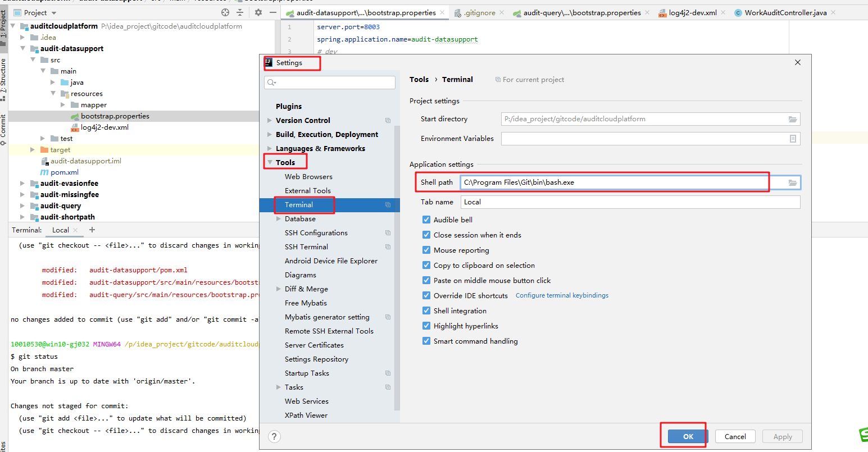This screenshot has height=452, width=868.
Task: Toggle the Shell integration checkbox
Action: [426, 311]
